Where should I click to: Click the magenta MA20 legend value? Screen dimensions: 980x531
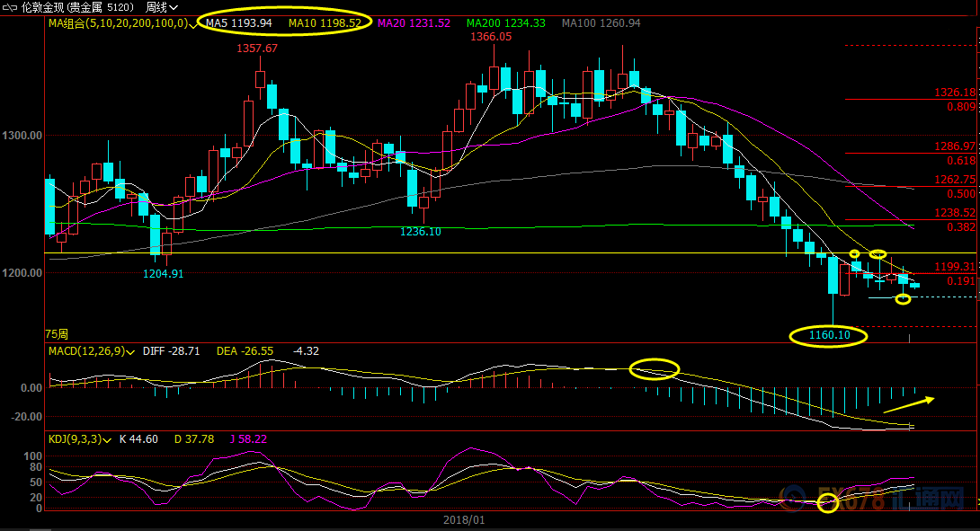click(x=414, y=22)
